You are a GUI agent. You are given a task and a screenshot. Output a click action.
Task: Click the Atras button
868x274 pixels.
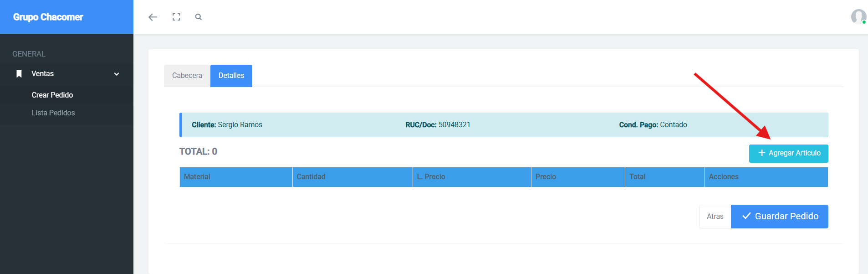pos(715,217)
